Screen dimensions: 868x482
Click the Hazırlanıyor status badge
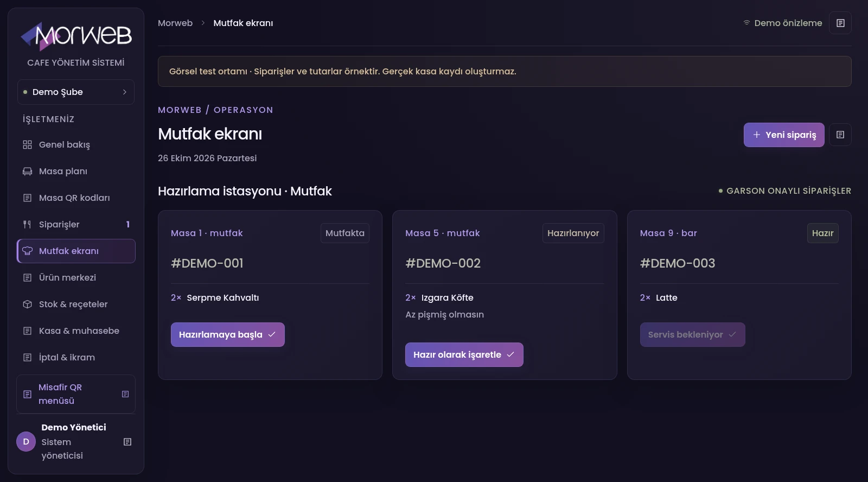[x=573, y=233]
